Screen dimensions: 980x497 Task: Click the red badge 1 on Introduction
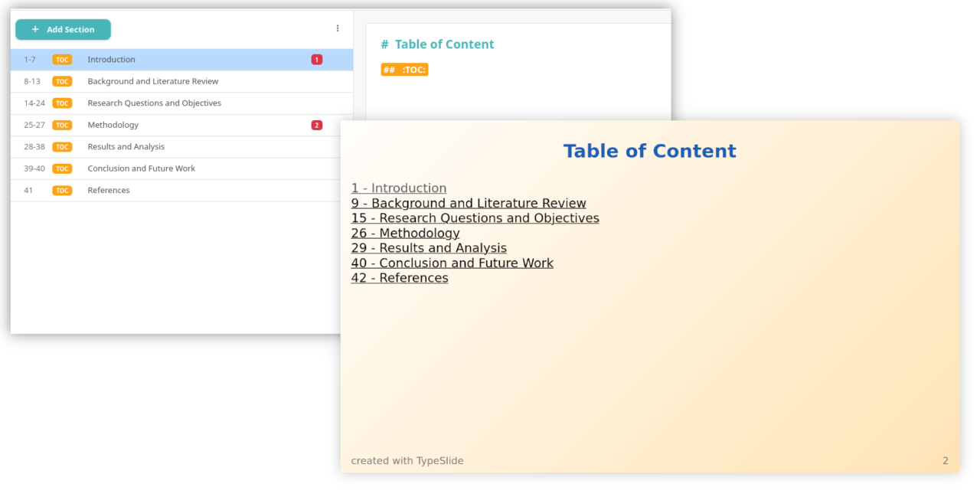click(x=317, y=60)
